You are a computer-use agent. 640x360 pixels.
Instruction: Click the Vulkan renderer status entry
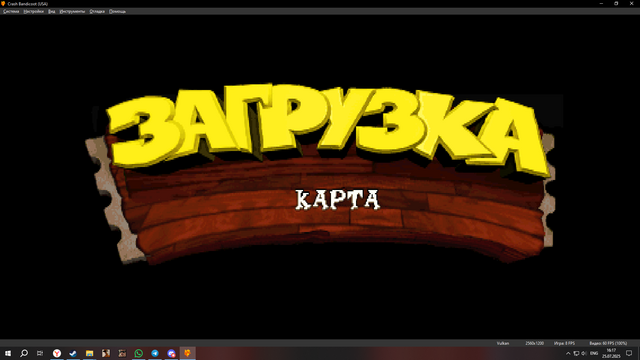pyautogui.click(x=502, y=343)
